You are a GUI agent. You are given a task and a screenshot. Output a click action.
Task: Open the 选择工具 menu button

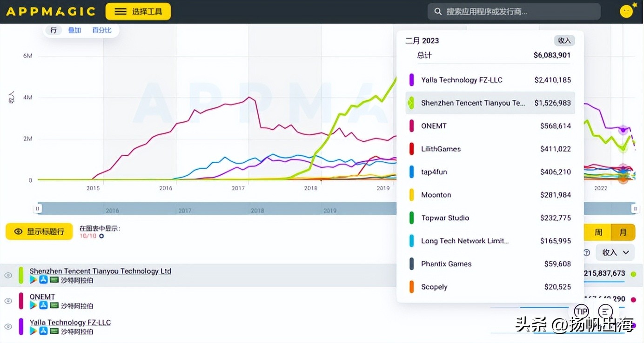click(x=138, y=12)
